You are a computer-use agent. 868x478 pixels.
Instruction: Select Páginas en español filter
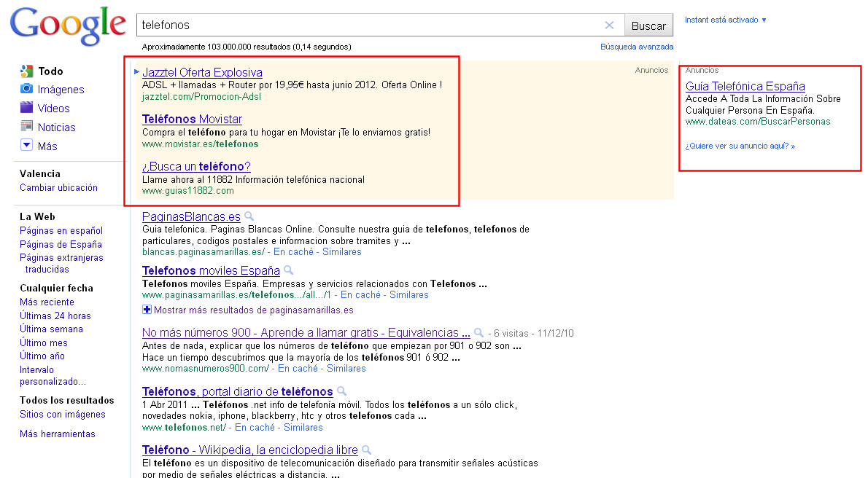(x=61, y=231)
